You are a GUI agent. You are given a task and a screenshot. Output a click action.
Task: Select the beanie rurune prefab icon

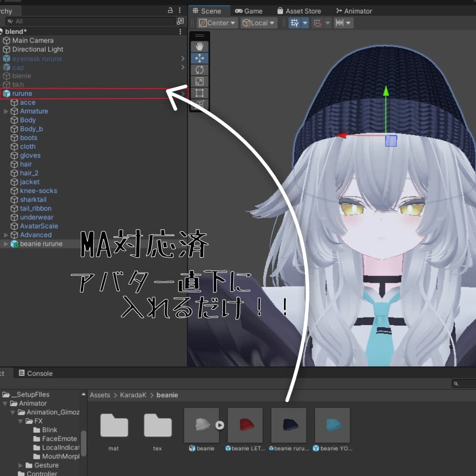tap(14, 244)
